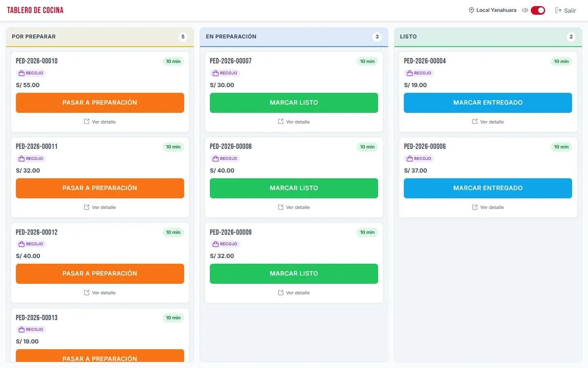
Task: Pasar a preparación order PED-2026-00011
Action: coord(100,188)
